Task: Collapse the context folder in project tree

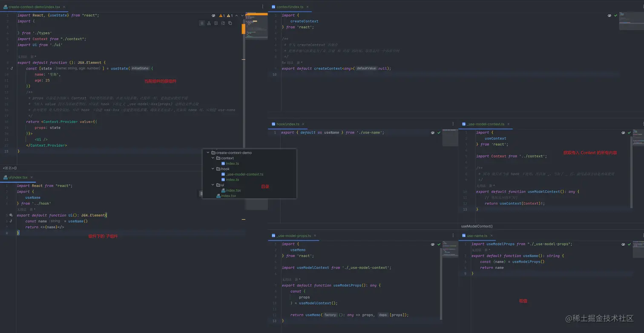Action: (x=213, y=158)
